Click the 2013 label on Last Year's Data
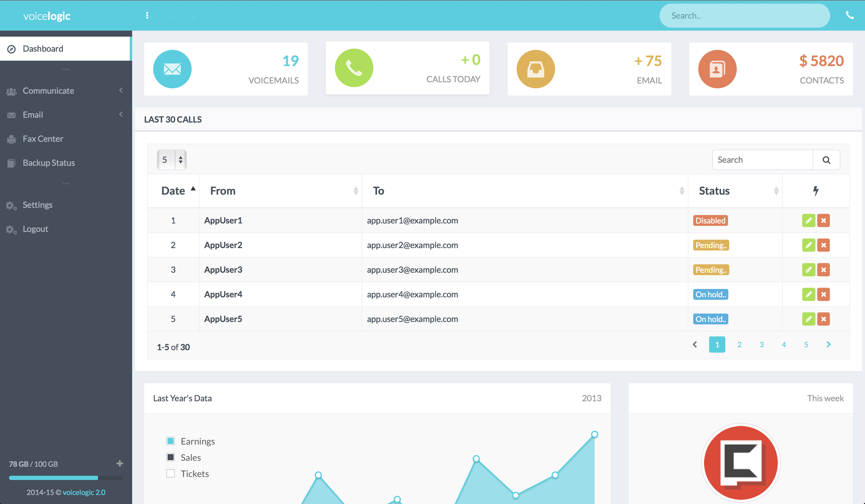Image resolution: width=865 pixels, height=504 pixels. click(x=591, y=398)
